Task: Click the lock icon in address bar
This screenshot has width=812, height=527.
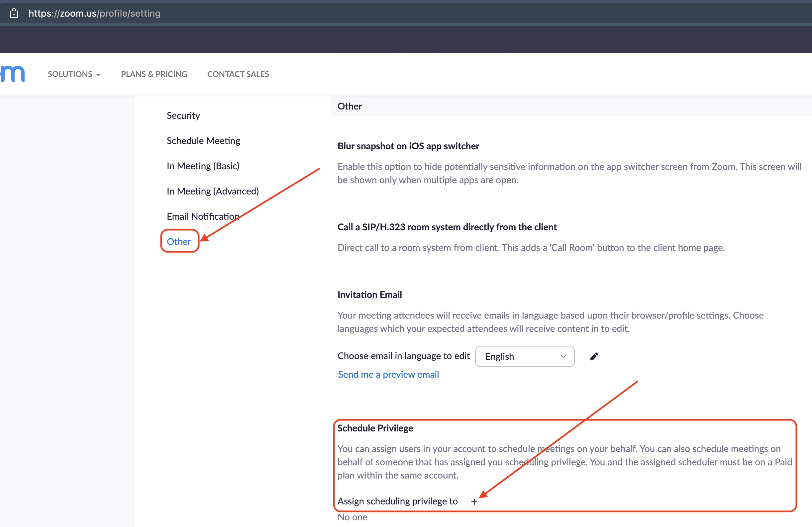Action: tap(14, 13)
